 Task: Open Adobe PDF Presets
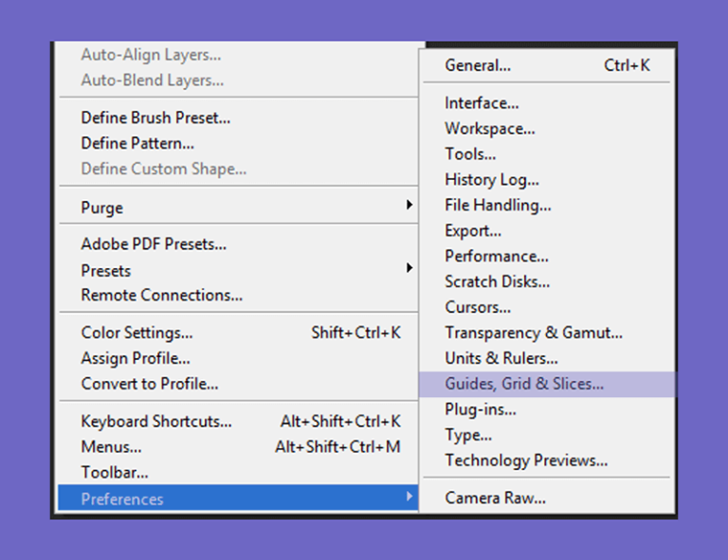click(238, 244)
